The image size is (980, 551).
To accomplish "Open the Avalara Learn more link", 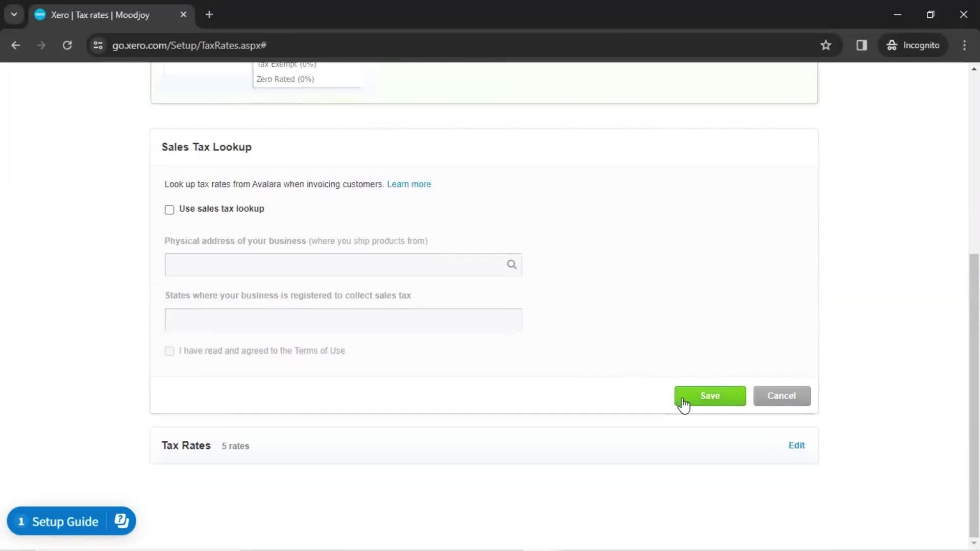I will 409,184.
